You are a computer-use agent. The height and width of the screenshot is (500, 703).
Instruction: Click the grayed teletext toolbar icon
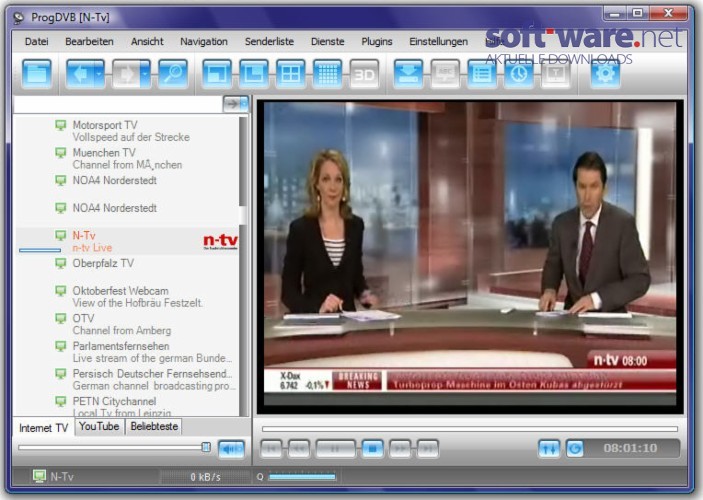tap(555, 74)
